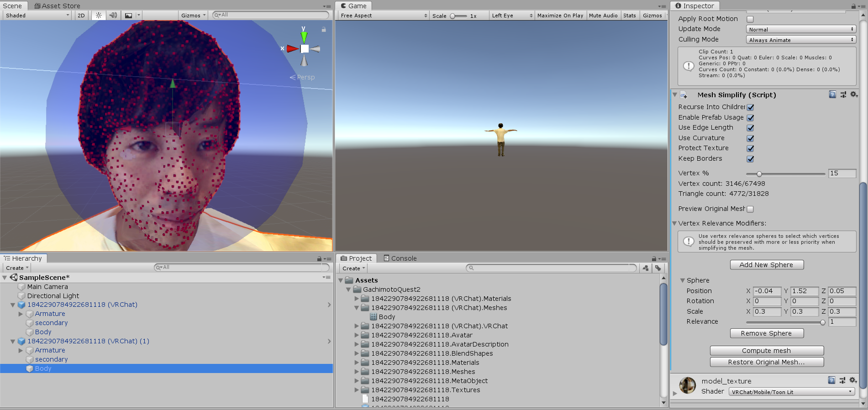Click Add New Sphere button
The height and width of the screenshot is (410, 868).
766,265
